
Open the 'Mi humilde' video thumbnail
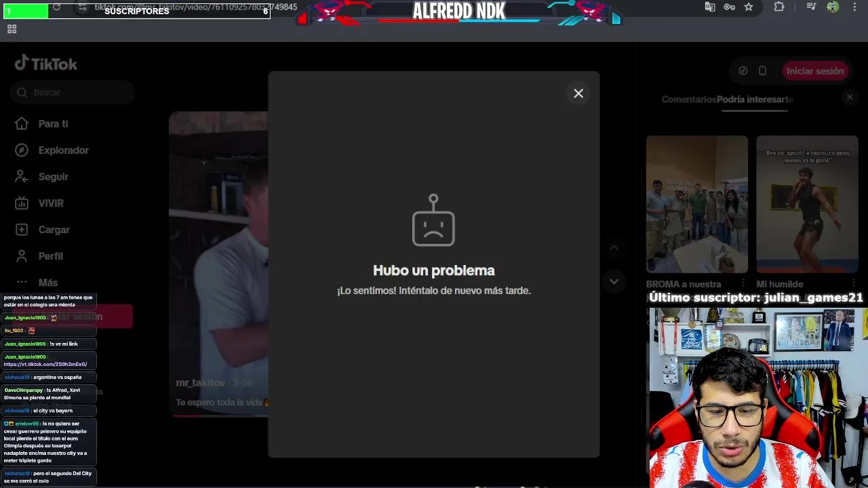807,204
